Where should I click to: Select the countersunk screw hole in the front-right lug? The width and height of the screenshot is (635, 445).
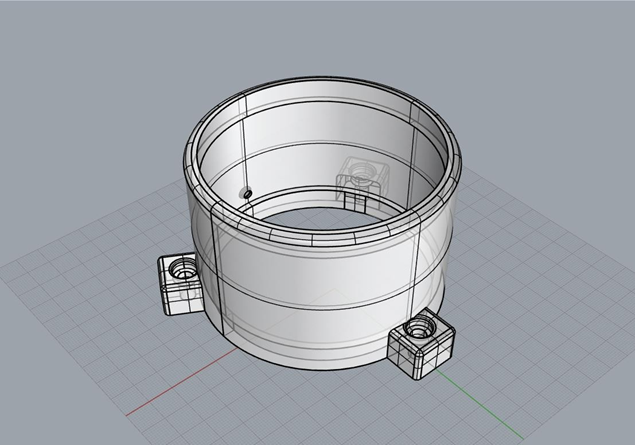421,327
